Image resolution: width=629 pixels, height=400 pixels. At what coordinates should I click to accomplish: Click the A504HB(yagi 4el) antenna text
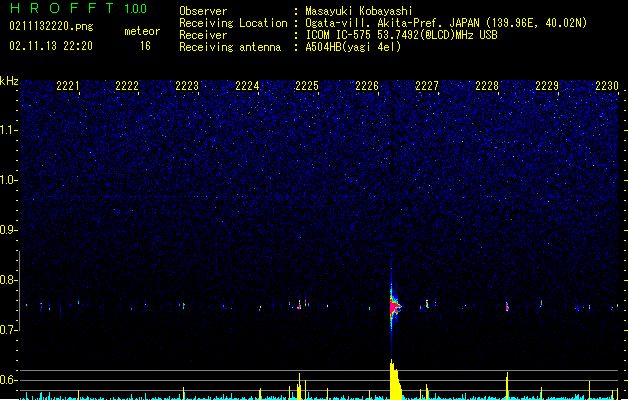tap(353, 47)
